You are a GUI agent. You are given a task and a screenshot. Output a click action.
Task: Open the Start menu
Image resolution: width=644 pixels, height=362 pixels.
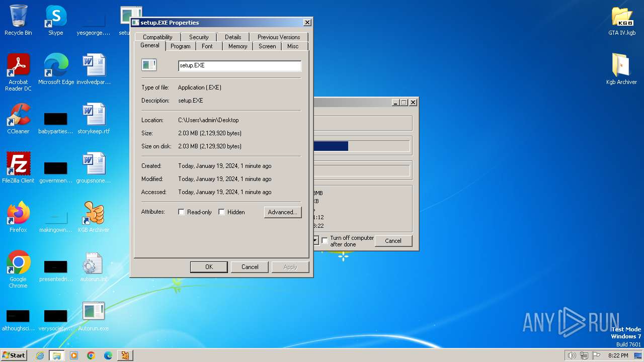[14, 355]
